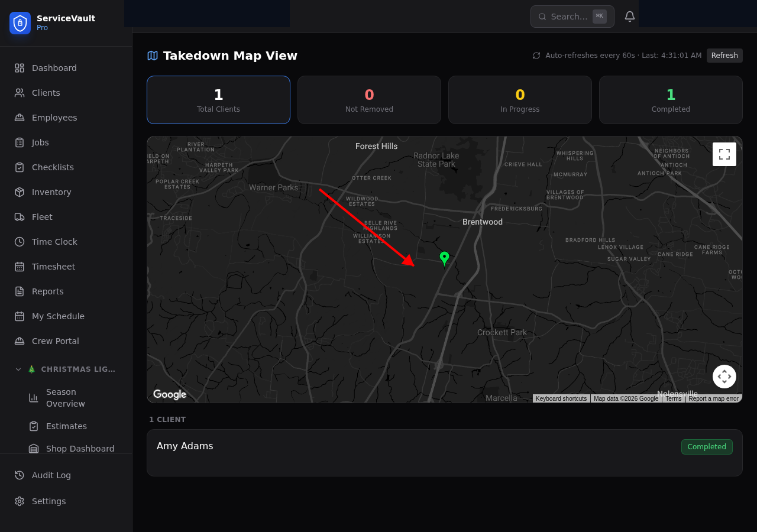This screenshot has width=757, height=532.
Task: Click the map pan control
Action: coord(724,376)
